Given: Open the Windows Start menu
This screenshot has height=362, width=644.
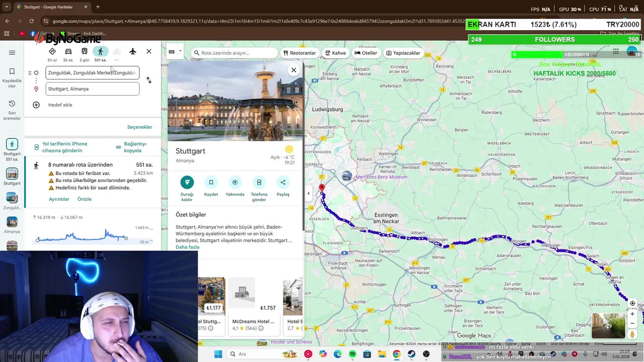Looking at the screenshot, I should click(218, 354).
